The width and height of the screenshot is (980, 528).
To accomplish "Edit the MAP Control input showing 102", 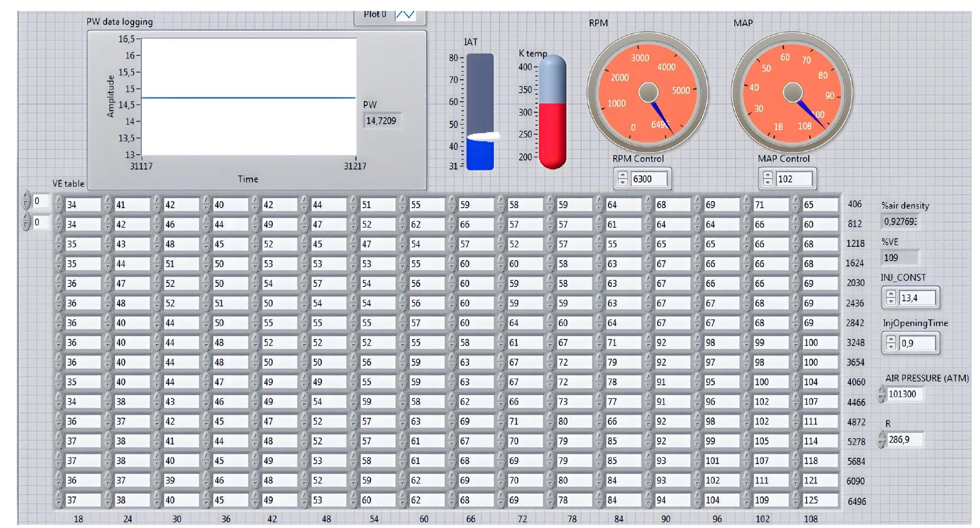I will point(795,179).
